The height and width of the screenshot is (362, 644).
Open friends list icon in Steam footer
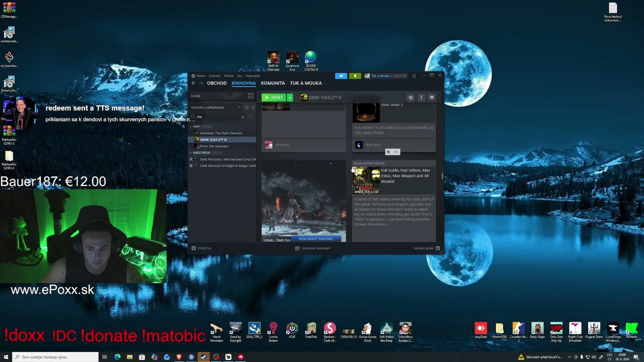coord(438,248)
